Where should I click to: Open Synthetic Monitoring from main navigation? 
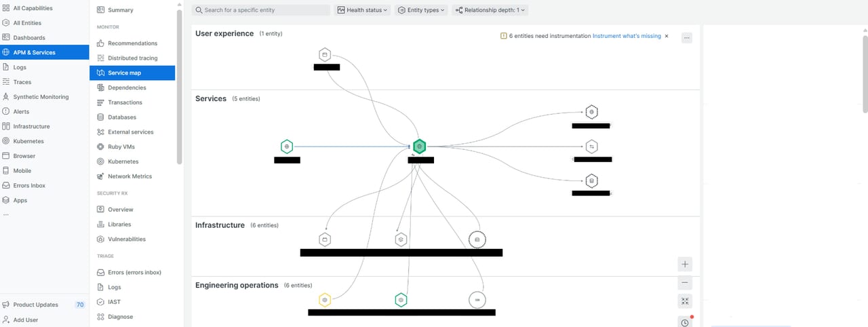(x=41, y=97)
